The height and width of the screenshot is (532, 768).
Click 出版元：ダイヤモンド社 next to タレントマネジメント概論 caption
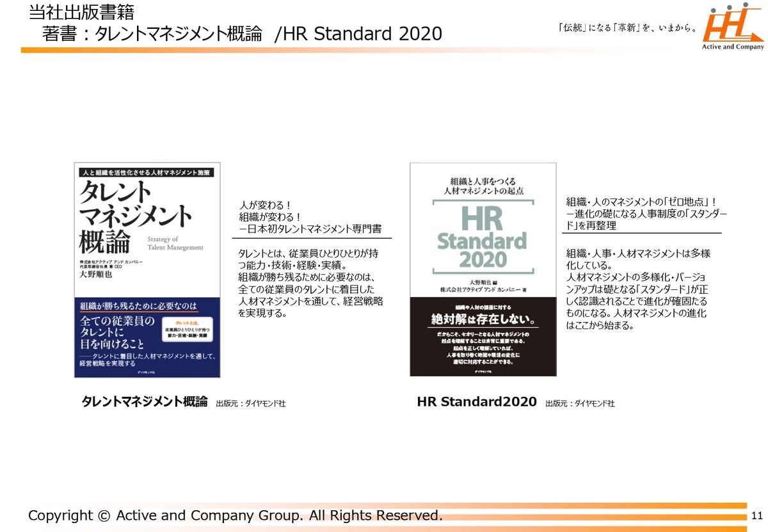coord(251,404)
